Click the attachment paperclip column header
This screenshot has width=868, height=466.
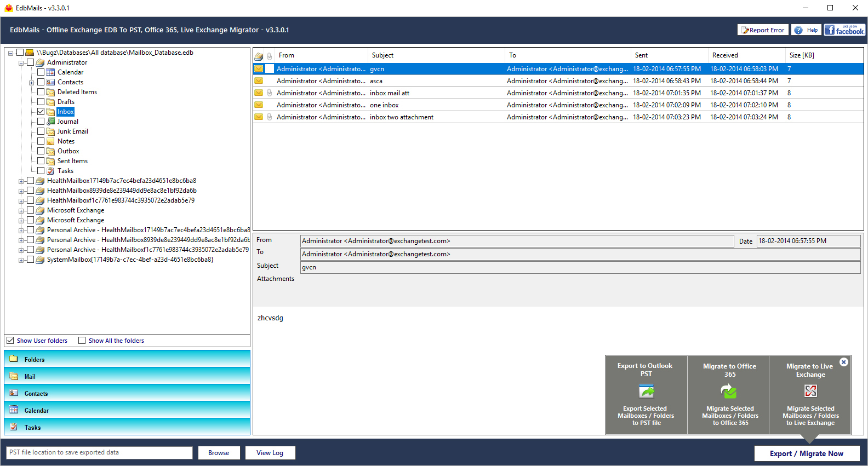270,56
